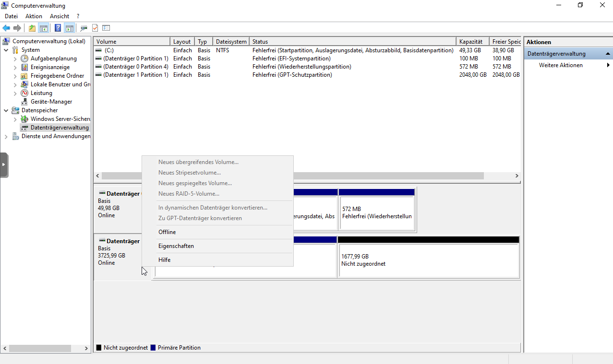Viewport: 613px width, 364px height.
Task: Collapse the System tree branch
Action: click(x=6, y=50)
